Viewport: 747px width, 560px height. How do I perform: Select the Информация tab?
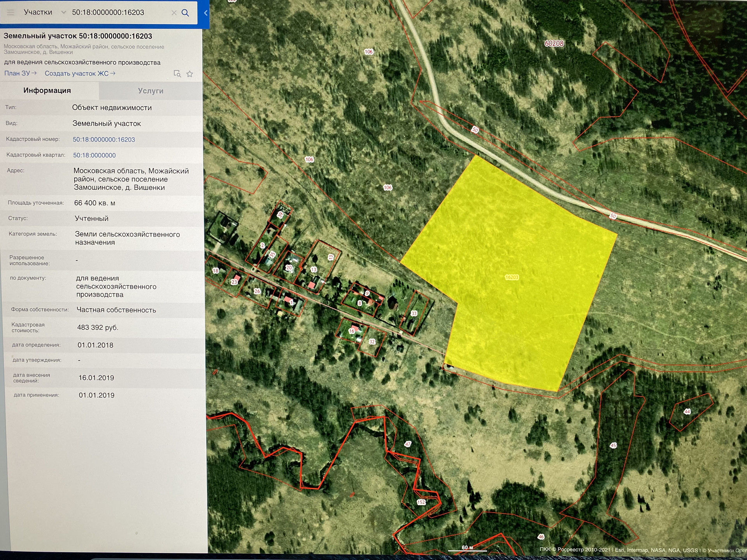tap(47, 91)
